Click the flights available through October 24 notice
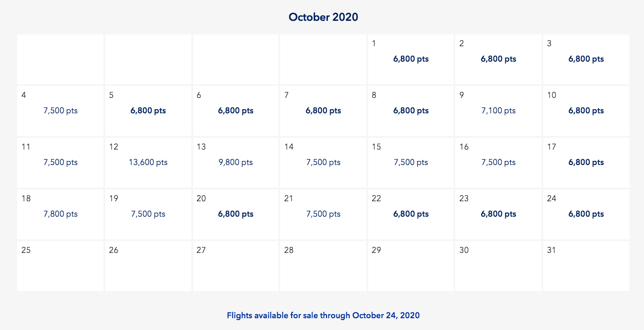Screen dimensions: 644x330 [x=323, y=315]
